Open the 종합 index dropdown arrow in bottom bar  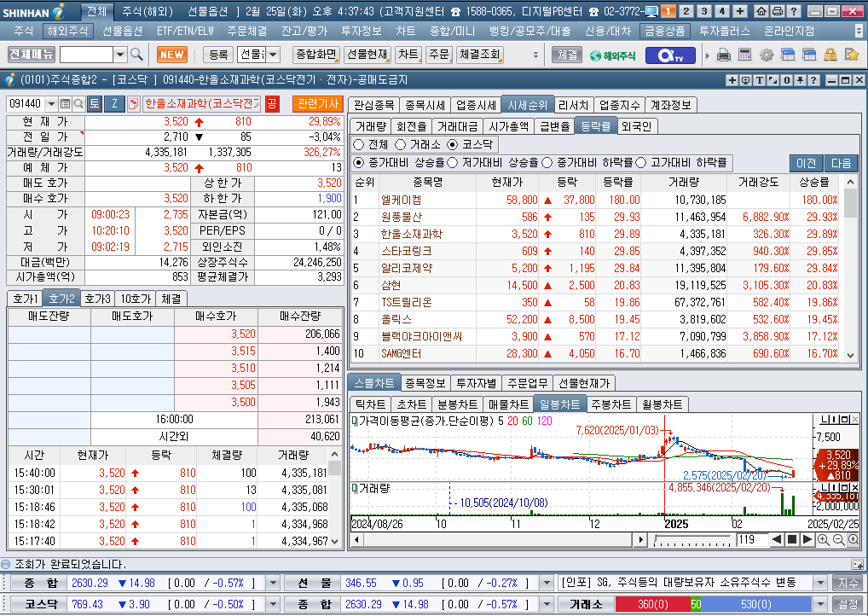[272, 583]
